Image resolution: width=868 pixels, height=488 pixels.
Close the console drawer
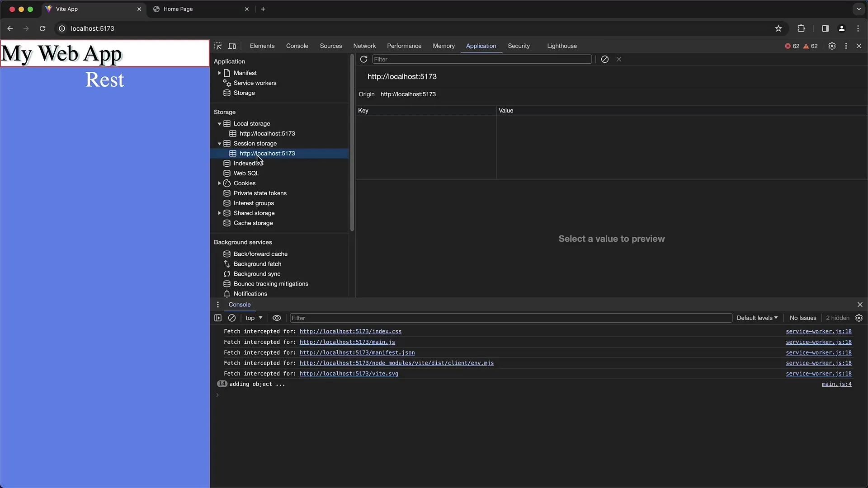(860, 305)
